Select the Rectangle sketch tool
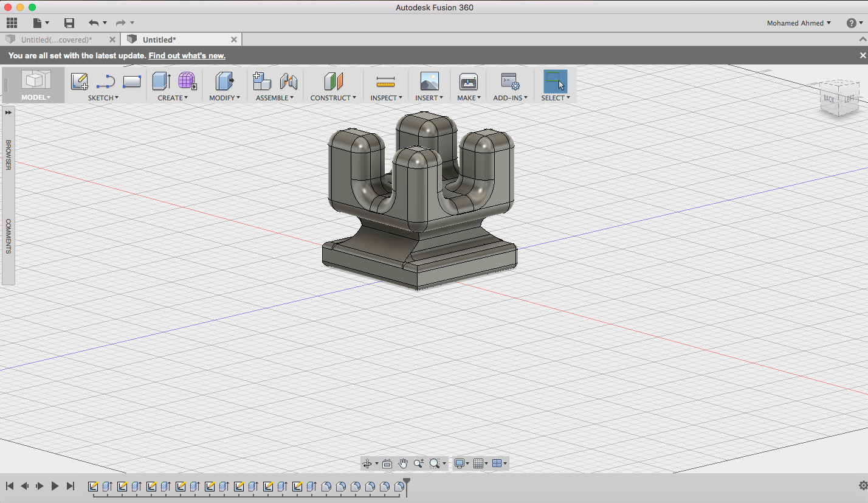Image resolution: width=868 pixels, height=503 pixels. point(132,82)
